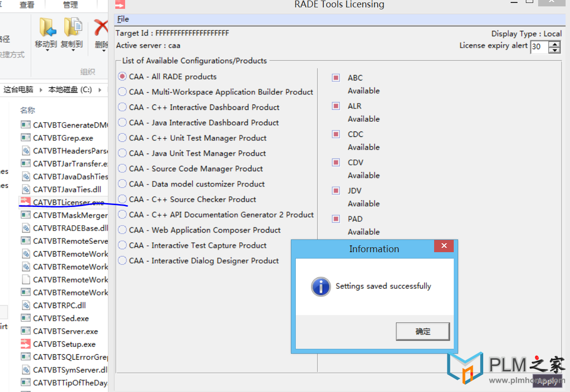This screenshot has height=392, width=570.
Task: Select CAA - C++ API Documentation Generator 2 Product
Action: [x=123, y=214]
